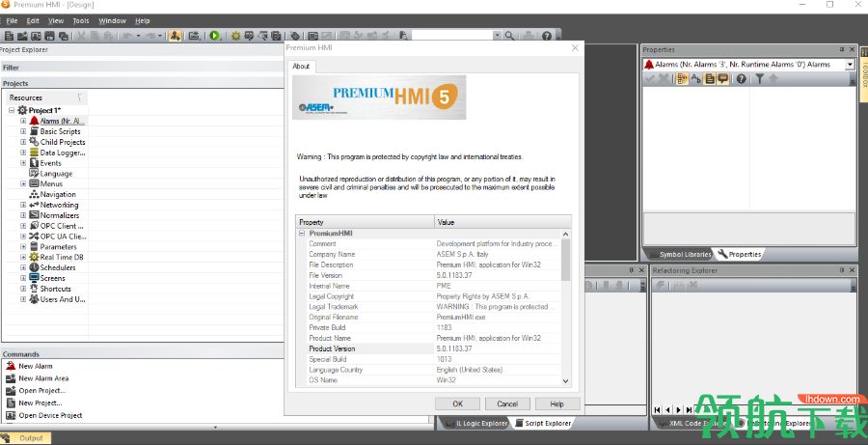This screenshot has width=868, height=445.
Task: Click the New document icon in the main toolbar
Action: click(9, 36)
